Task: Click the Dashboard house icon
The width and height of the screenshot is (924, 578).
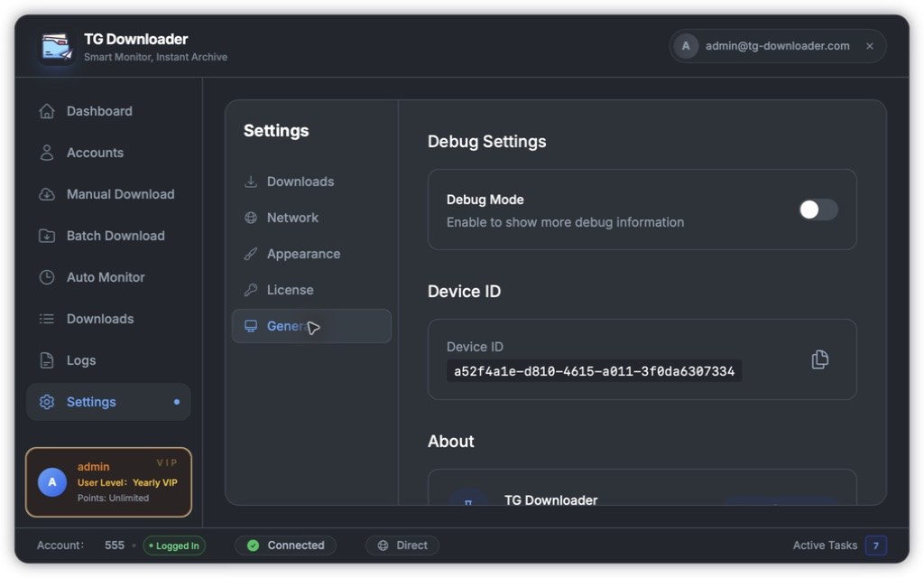Action: 47,111
